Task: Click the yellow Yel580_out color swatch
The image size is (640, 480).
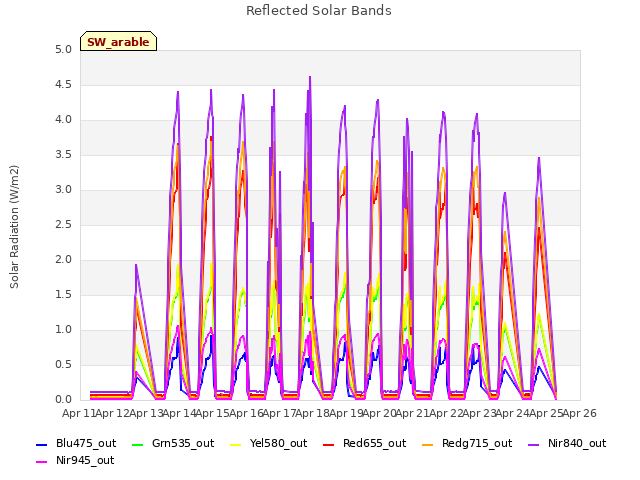Action: click(x=236, y=444)
